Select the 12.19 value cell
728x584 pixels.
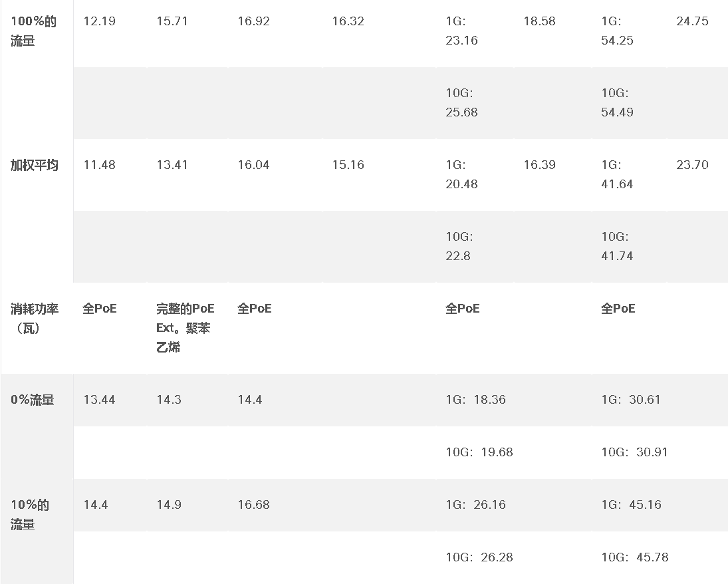[99, 21]
